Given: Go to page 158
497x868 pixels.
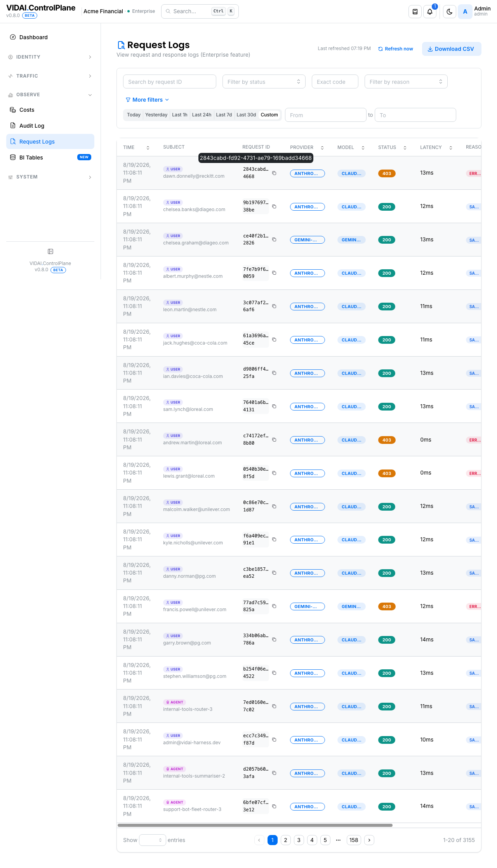Looking at the screenshot, I should (x=354, y=840).
